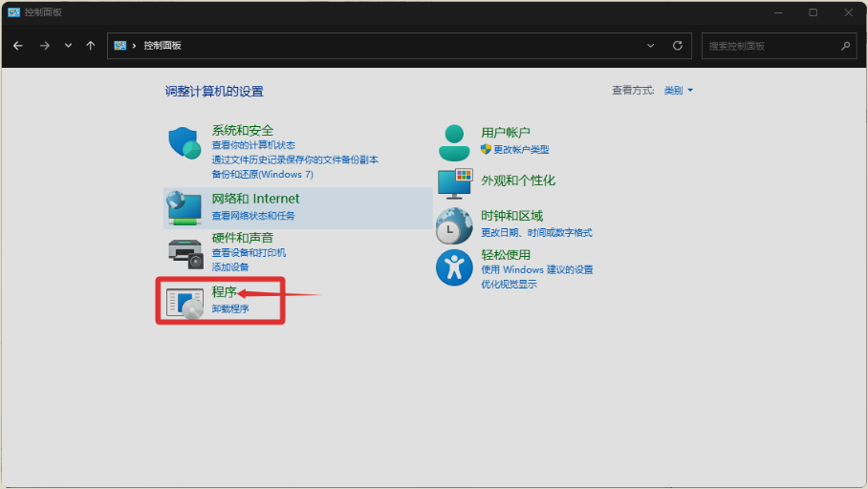Expand recent locations chevron beside forward arrow
The width and height of the screenshot is (868, 489).
click(x=68, y=46)
